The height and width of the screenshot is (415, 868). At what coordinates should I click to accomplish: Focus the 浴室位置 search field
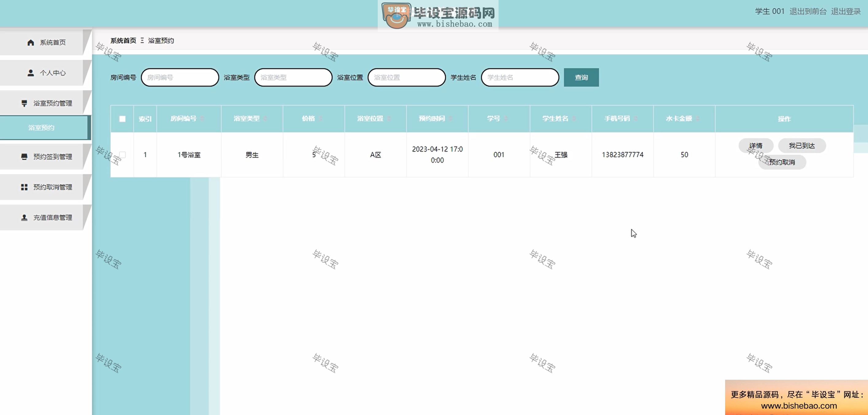tap(407, 78)
